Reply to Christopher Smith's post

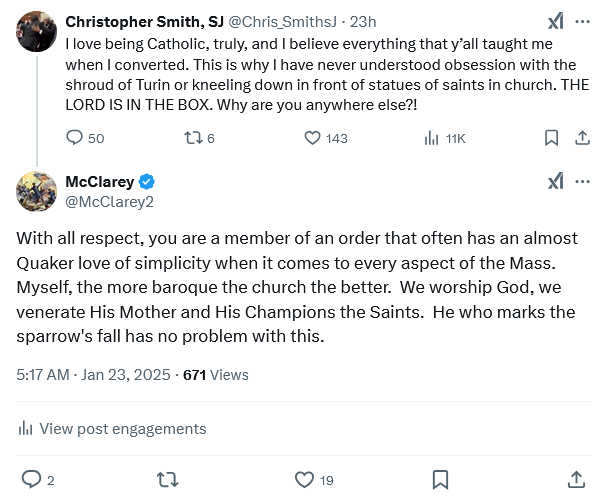tap(75, 138)
